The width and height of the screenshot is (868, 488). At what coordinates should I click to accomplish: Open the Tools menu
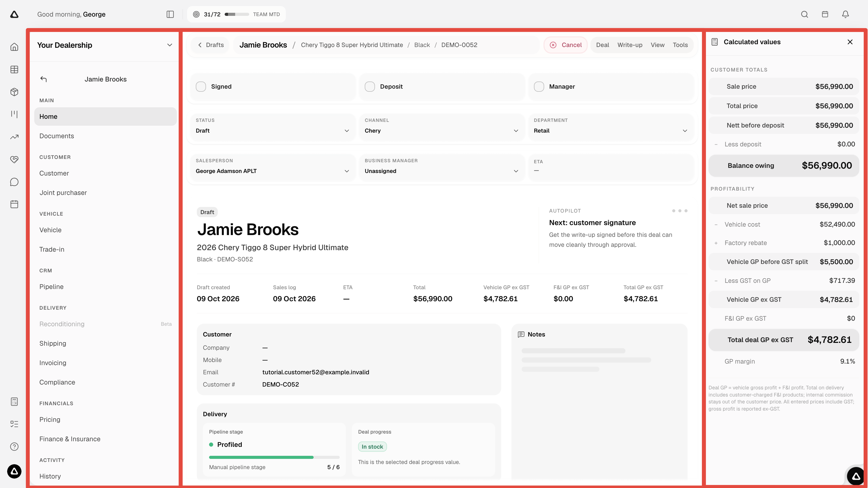click(x=680, y=45)
